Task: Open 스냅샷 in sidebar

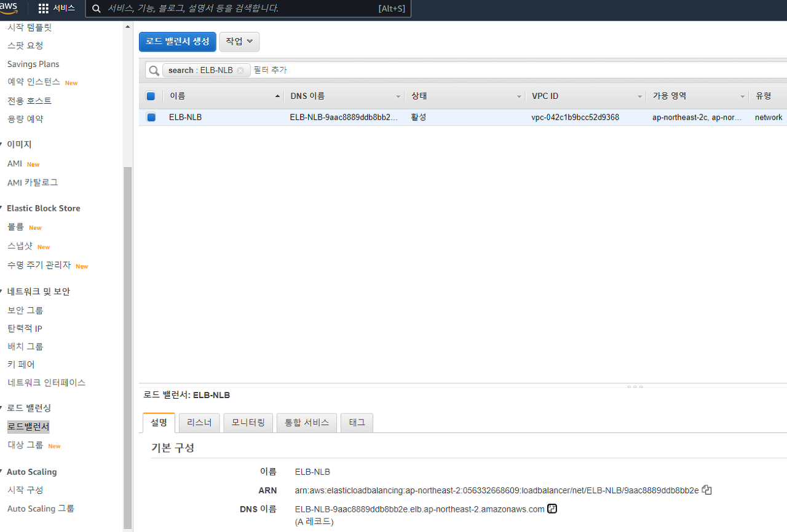Action: coord(20,246)
